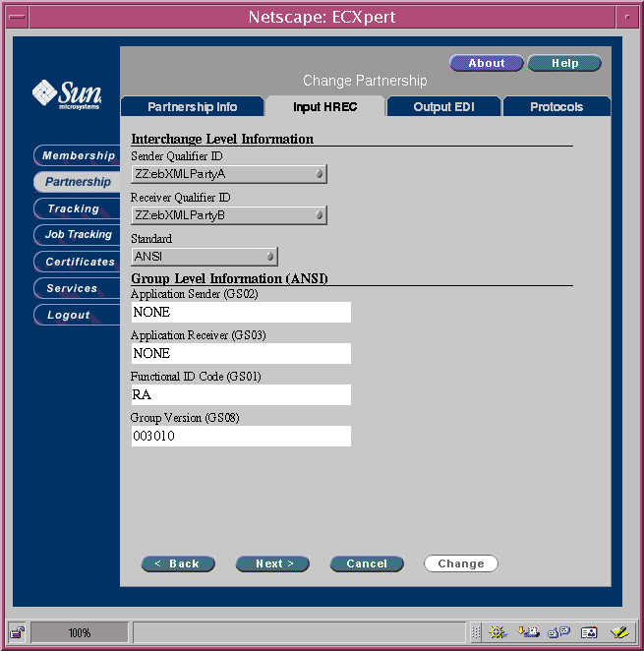Open Navigator via the ship wheel icon
Viewport: 644px width, 651px height.
(498, 632)
